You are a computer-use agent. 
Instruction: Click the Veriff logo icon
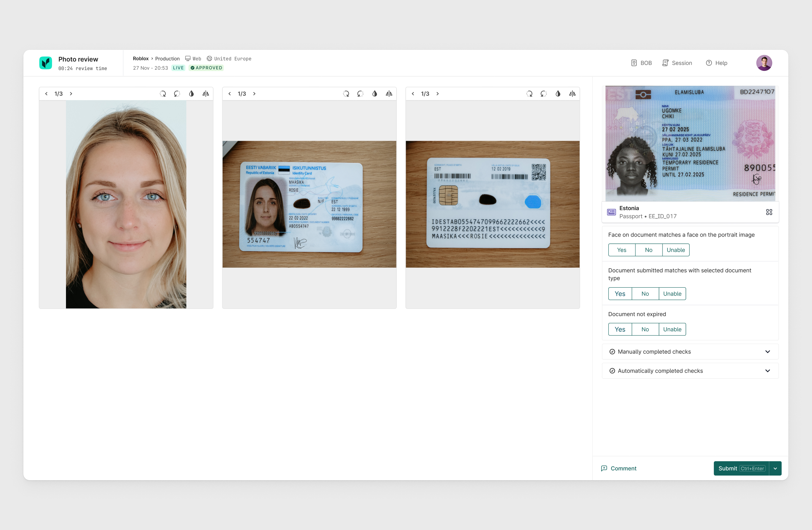(46, 63)
